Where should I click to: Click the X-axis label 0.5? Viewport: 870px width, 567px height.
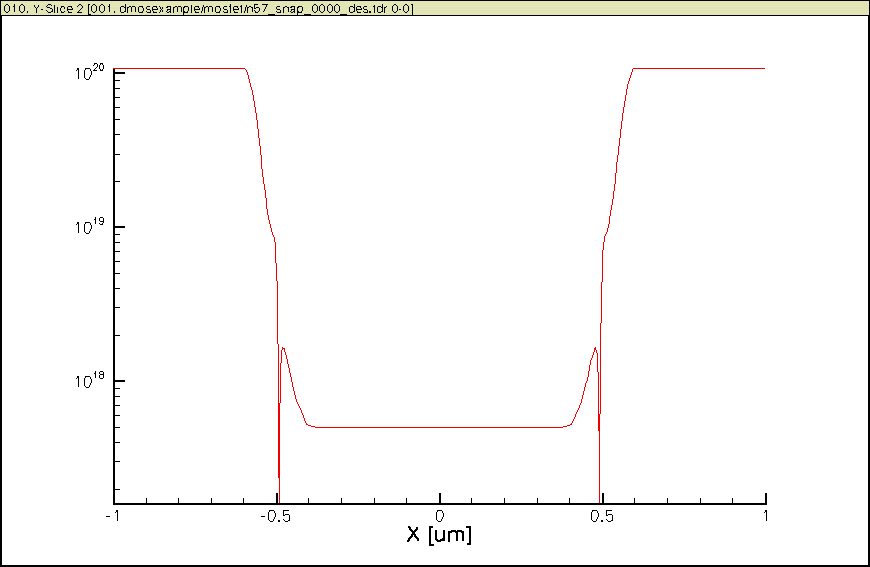(x=602, y=516)
